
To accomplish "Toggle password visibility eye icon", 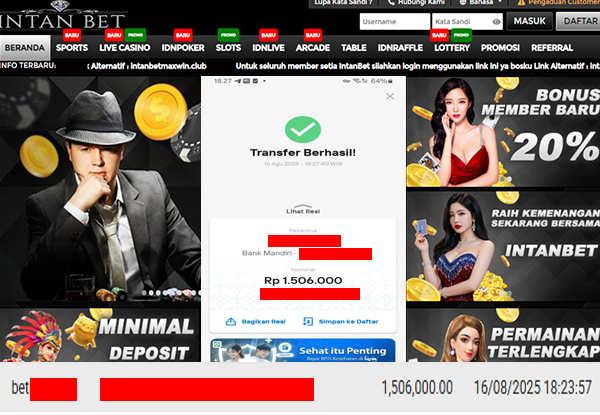I will tap(496, 22).
